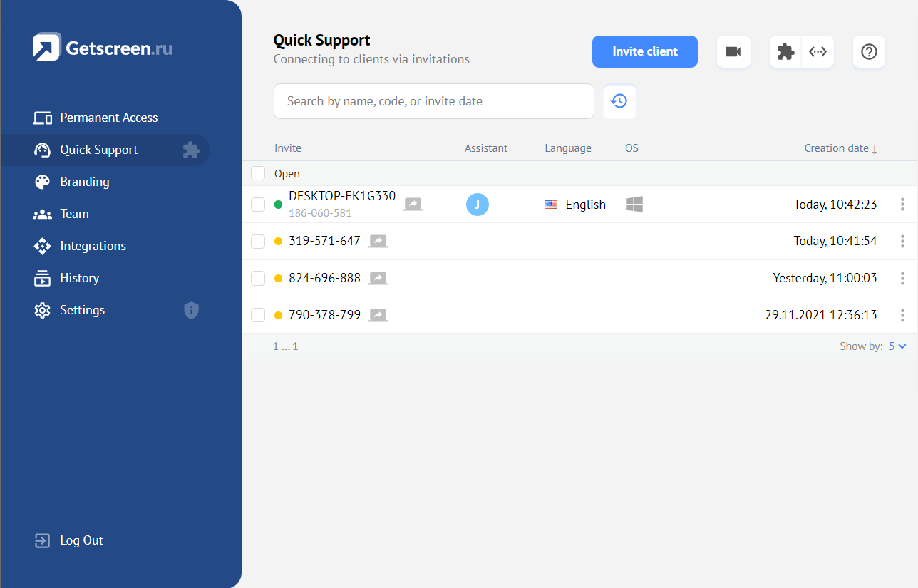Screen dimensions: 918x588
Task: Click Log Out at sidebar bottom
Action: pos(81,540)
